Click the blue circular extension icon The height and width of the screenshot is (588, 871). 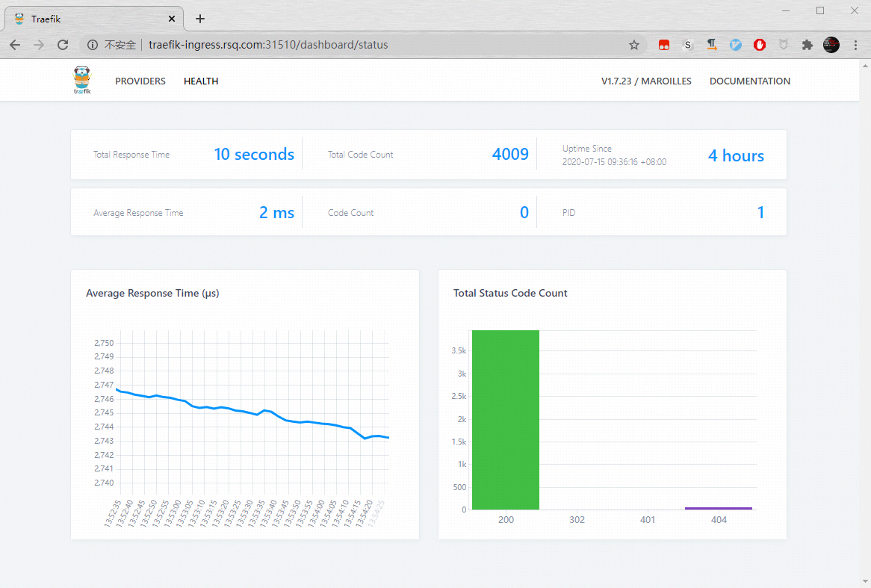(736, 45)
